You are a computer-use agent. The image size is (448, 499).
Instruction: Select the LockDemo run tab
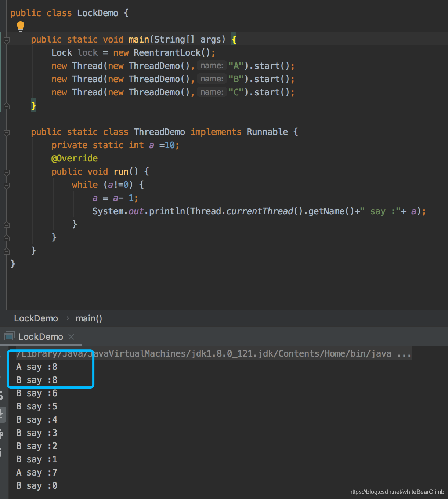40,336
